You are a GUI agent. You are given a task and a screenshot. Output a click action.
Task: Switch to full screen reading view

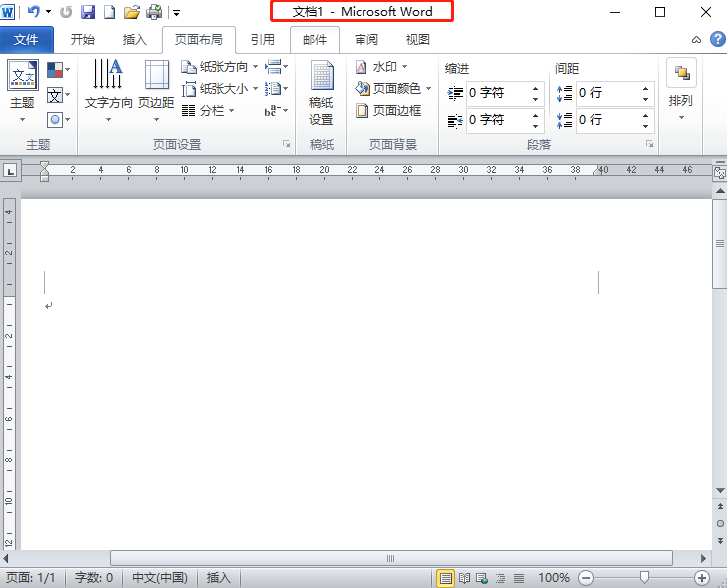pyautogui.click(x=464, y=578)
